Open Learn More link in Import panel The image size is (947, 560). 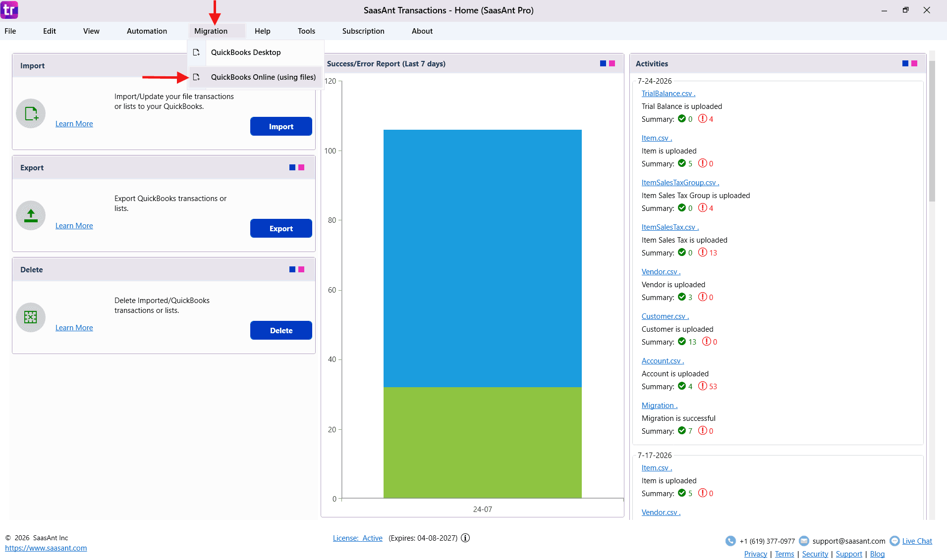coord(74,124)
